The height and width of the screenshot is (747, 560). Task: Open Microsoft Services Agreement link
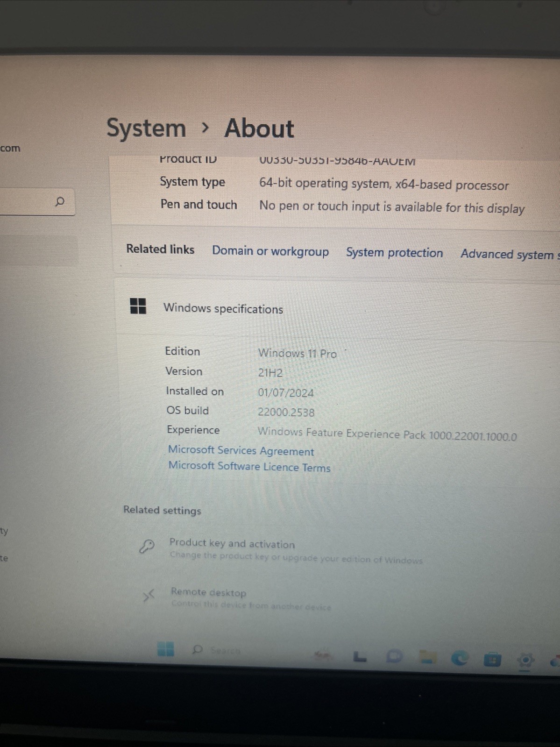tap(241, 450)
